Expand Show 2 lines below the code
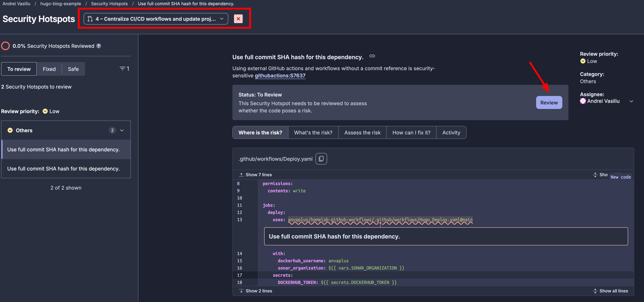The width and height of the screenshot is (644, 302). (256, 291)
